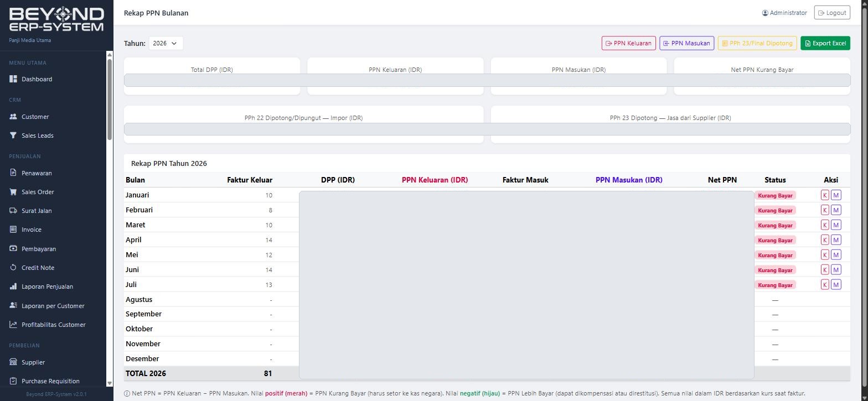Click the Faktur Keluar column header

250,180
